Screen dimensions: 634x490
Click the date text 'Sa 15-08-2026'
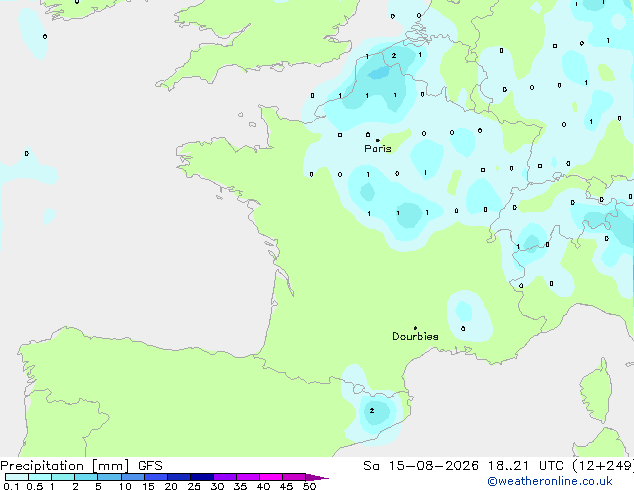[421, 466]
